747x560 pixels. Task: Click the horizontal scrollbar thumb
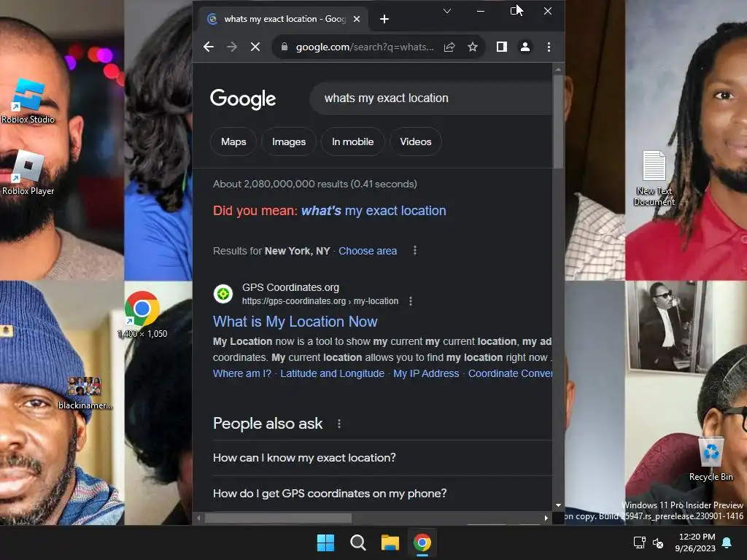278,518
